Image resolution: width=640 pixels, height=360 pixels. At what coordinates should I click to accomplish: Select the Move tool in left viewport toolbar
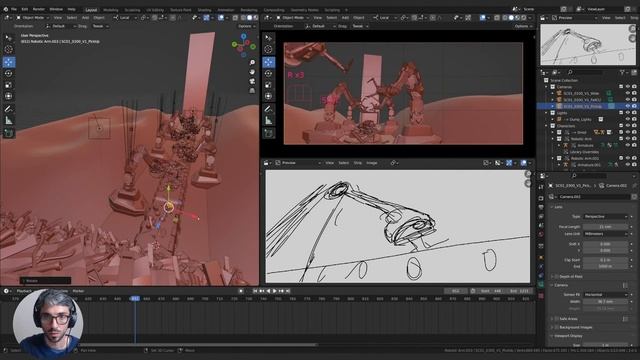tap(9, 62)
